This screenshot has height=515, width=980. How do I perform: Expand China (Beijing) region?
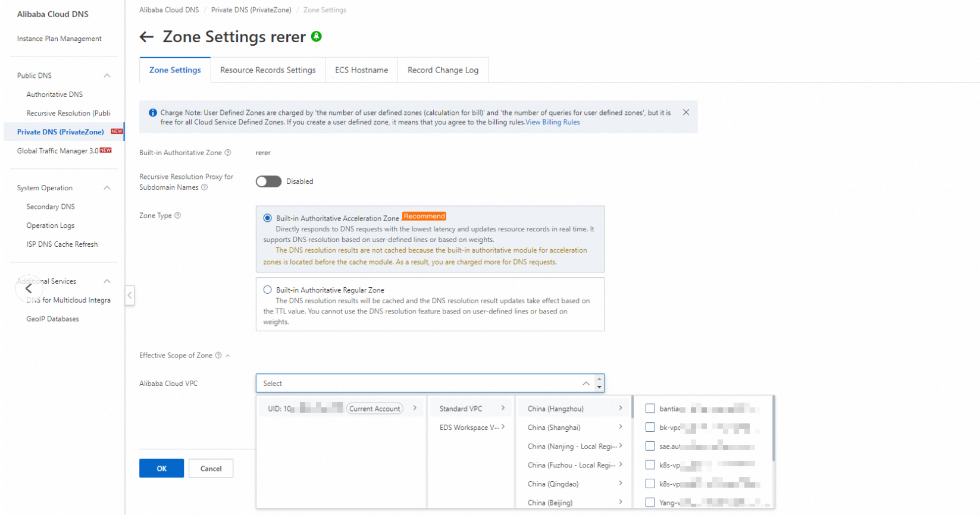click(x=575, y=502)
